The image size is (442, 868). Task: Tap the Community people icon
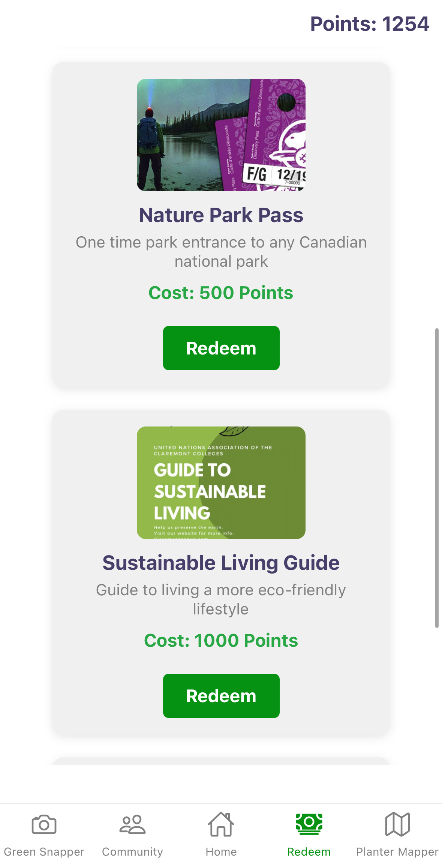[132, 824]
